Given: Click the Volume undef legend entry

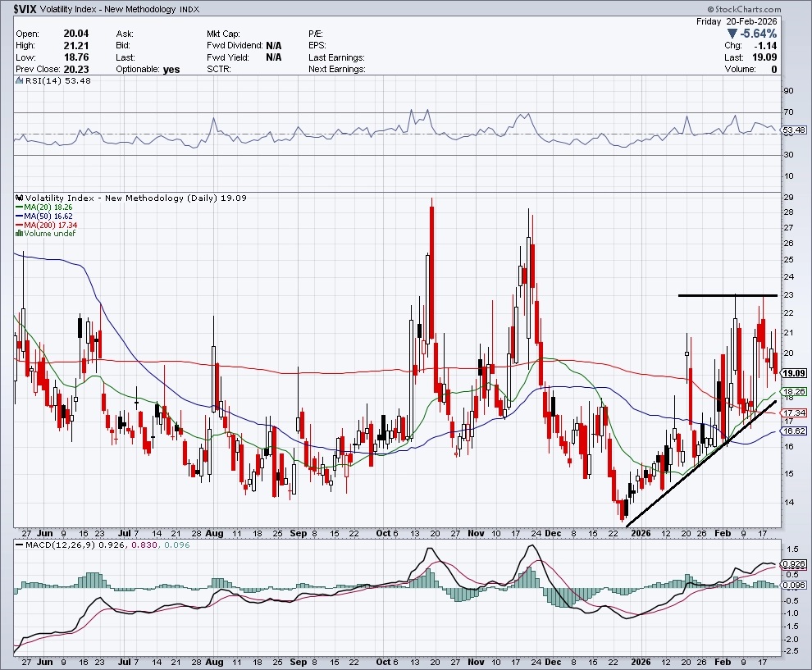Looking at the screenshot, I should pyautogui.click(x=48, y=234).
